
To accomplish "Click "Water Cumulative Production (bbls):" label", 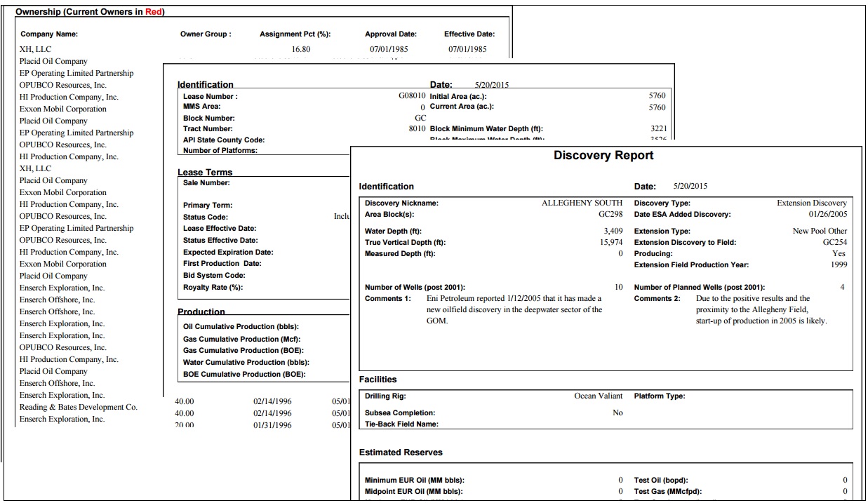I will tap(246, 363).
